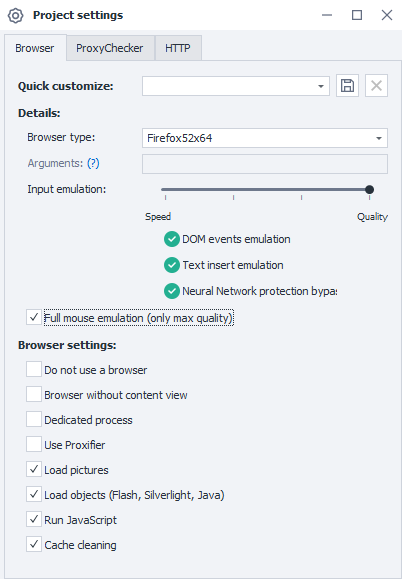Uncheck Load pictures
402x579 pixels.
click(x=34, y=469)
